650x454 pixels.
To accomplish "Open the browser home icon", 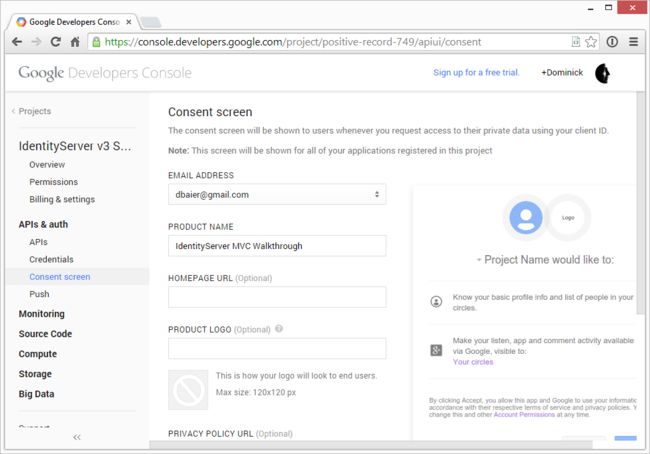I will coord(75,42).
